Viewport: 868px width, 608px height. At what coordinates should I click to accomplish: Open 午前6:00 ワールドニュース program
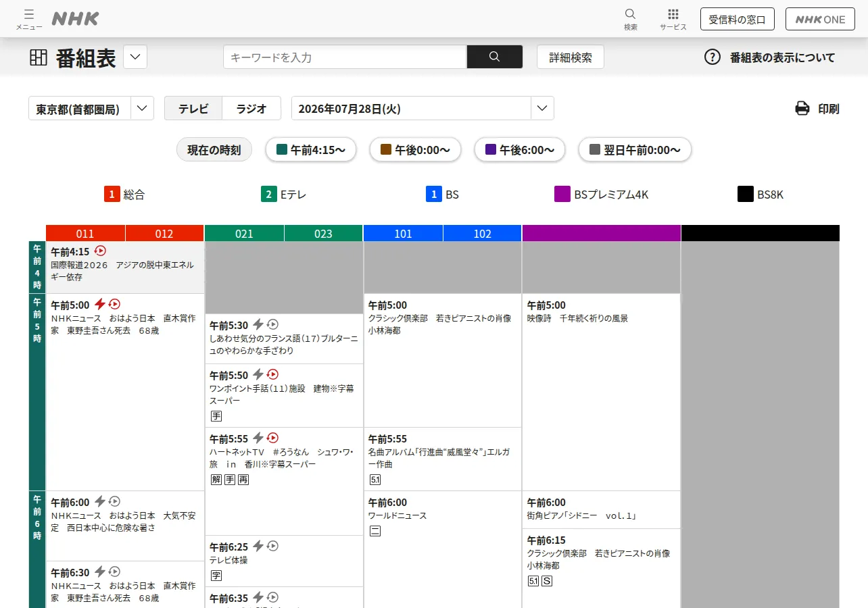(442, 549)
